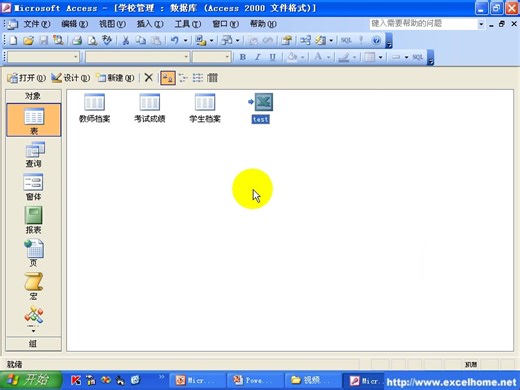Viewport: 520px width, 390px height.
Task: Toggle Italic formatting button
Action: (x=258, y=57)
